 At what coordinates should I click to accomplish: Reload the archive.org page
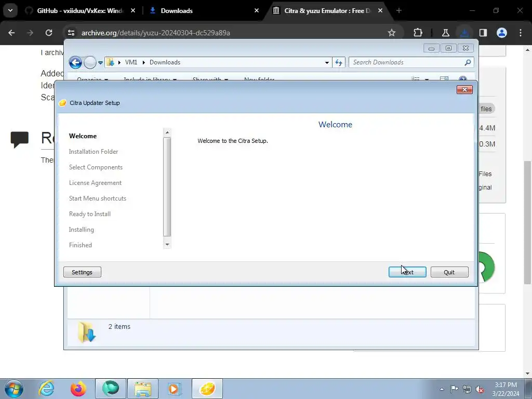pos(49,33)
